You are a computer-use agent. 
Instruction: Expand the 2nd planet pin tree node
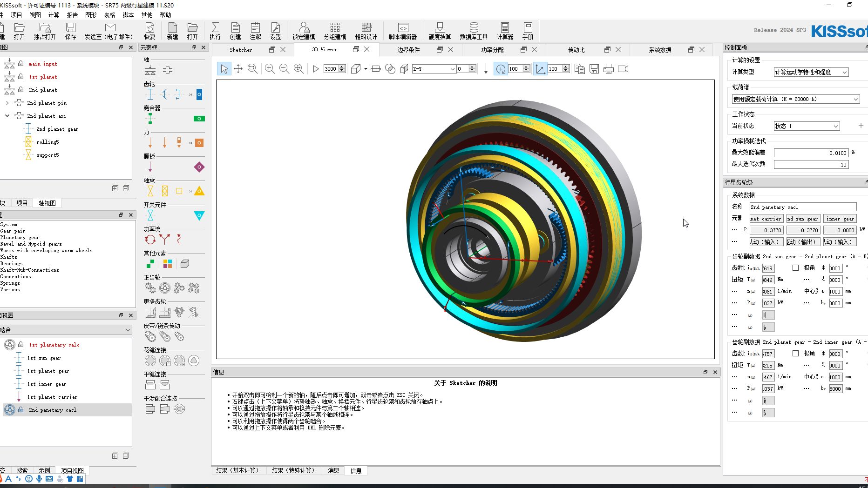click(7, 103)
